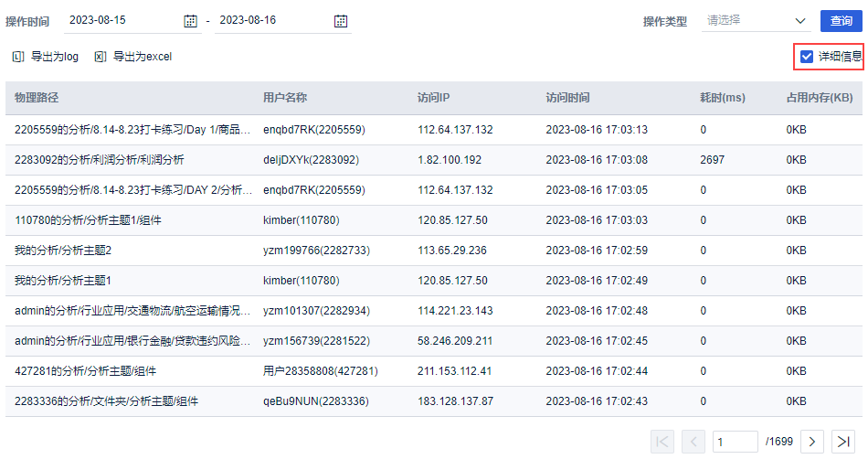Click the 耗时(ms) column header

click(723, 98)
